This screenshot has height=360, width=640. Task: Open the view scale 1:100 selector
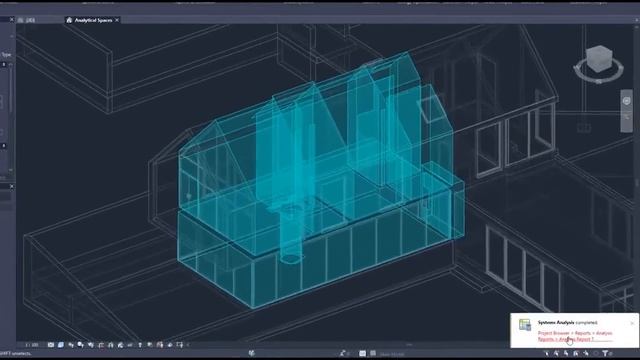click(32, 345)
